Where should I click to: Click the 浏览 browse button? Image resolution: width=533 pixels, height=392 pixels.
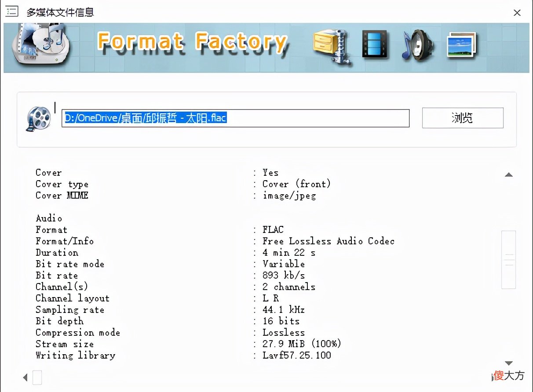pyautogui.click(x=463, y=118)
